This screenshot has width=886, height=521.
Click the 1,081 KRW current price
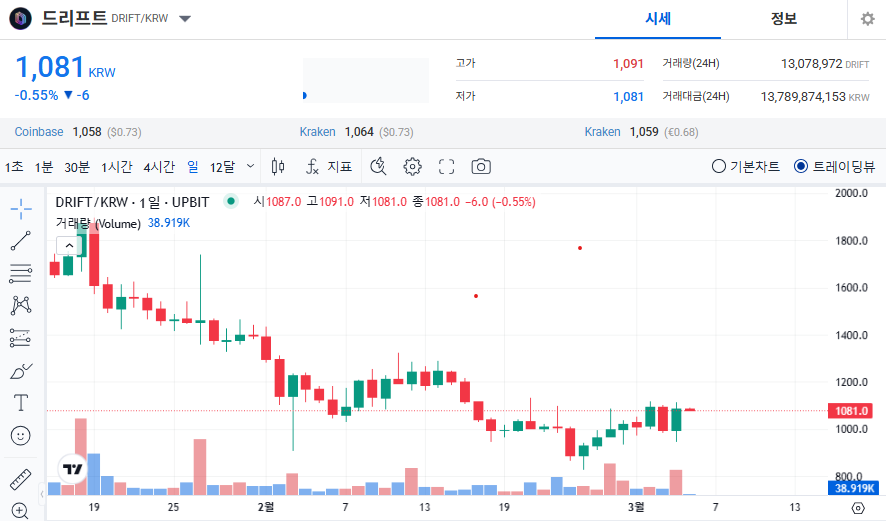pyautogui.click(x=65, y=67)
